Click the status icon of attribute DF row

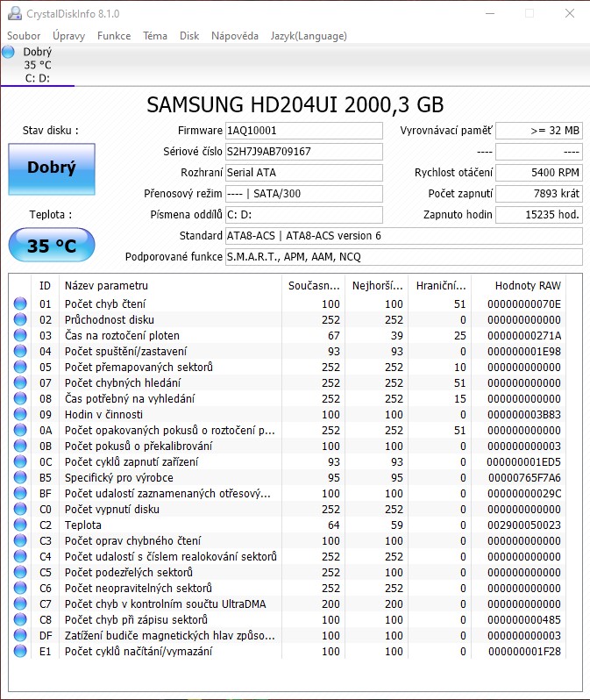[20, 635]
